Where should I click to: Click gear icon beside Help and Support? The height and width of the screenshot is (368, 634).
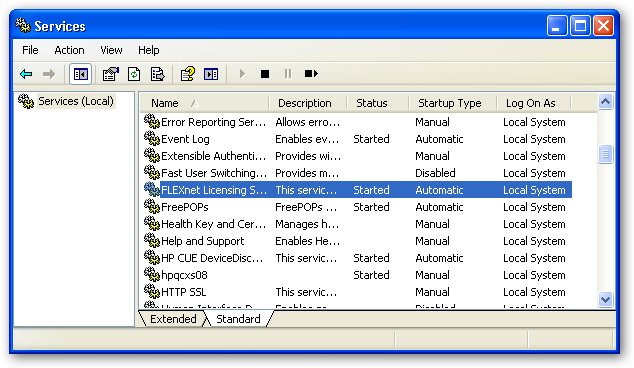[x=152, y=241]
